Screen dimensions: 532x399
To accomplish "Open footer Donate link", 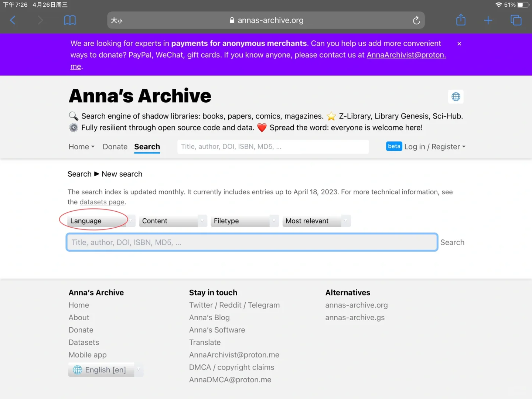I will point(81,330).
